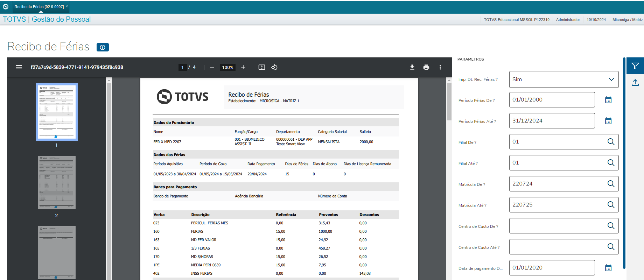Search lookup for Matrícula De
The height and width of the screenshot is (280, 644).
(x=611, y=184)
